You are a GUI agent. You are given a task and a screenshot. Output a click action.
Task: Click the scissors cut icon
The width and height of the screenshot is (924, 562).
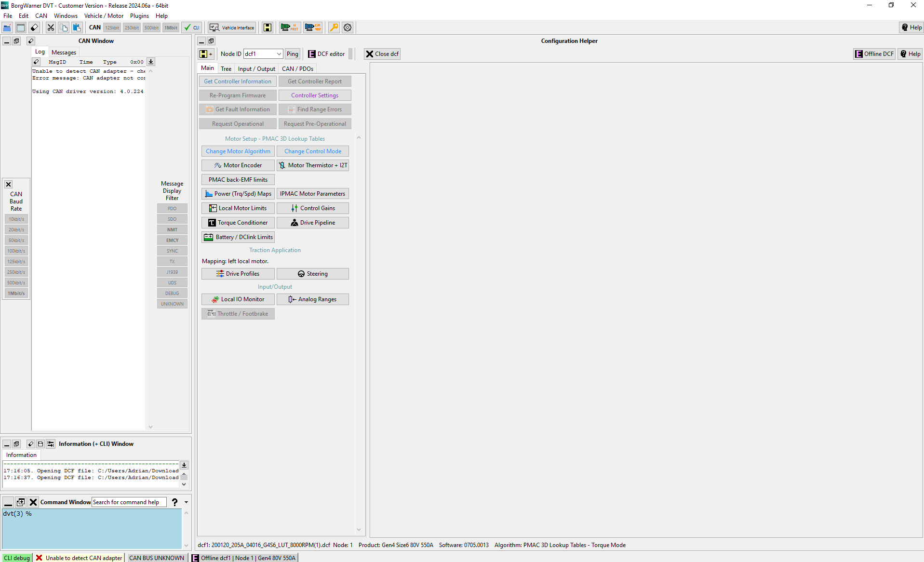point(51,27)
